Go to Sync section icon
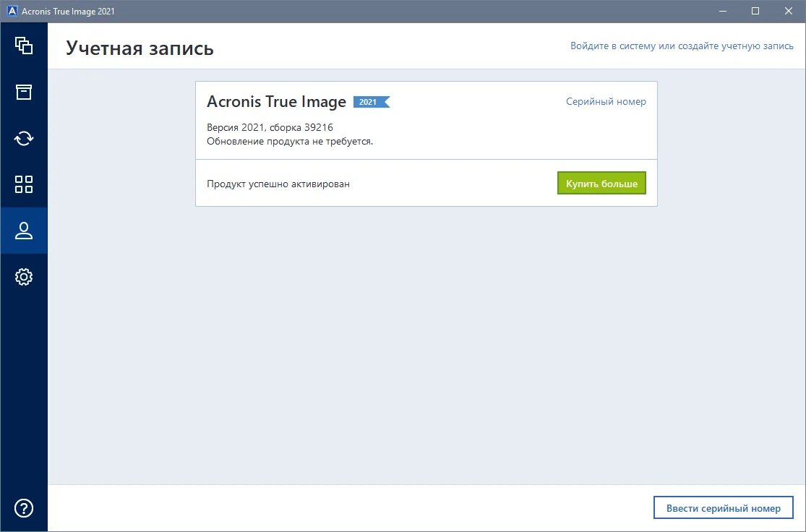This screenshot has height=532, width=806. pos(24,138)
